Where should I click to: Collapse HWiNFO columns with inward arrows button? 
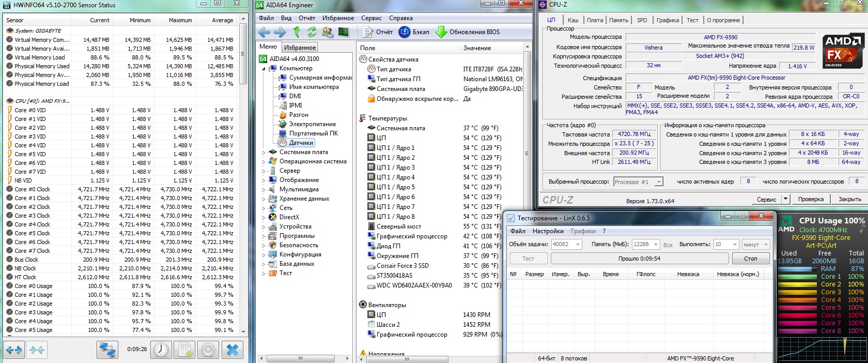[37, 350]
